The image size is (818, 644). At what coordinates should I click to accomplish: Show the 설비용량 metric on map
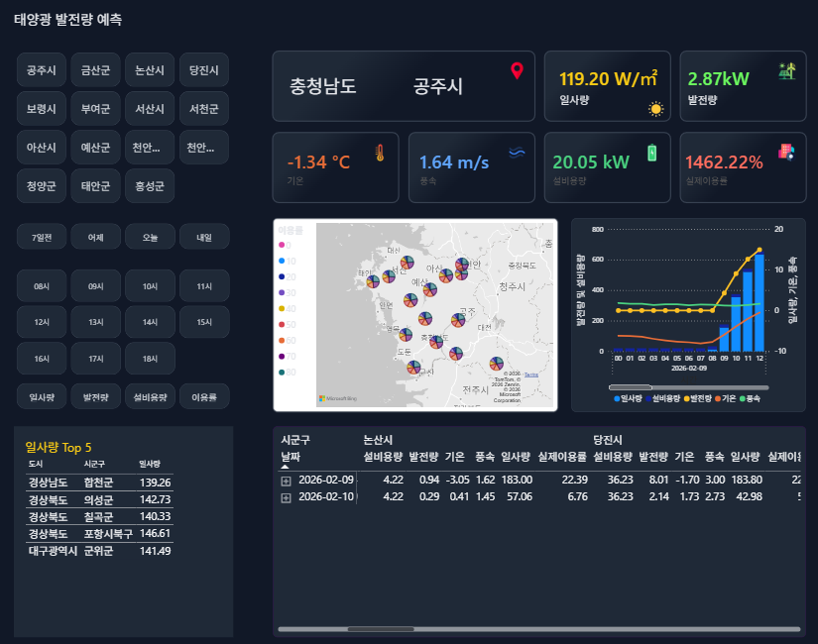[x=150, y=397]
